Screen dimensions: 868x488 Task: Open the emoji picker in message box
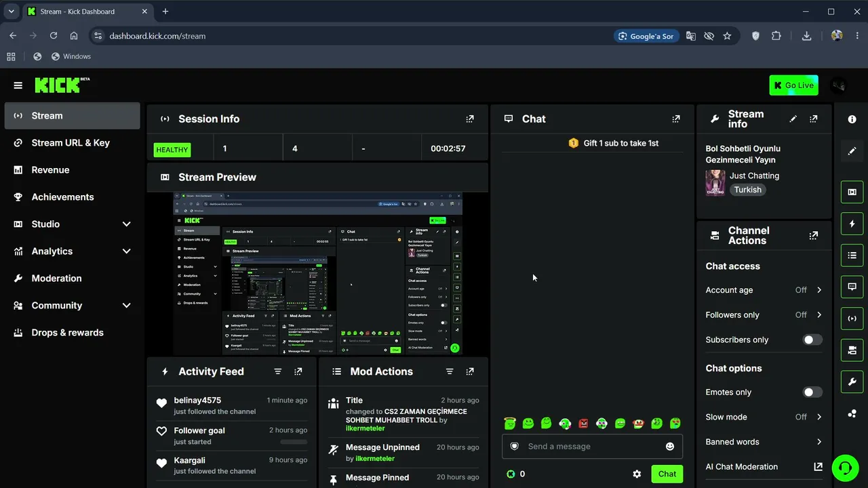coord(670,447)
